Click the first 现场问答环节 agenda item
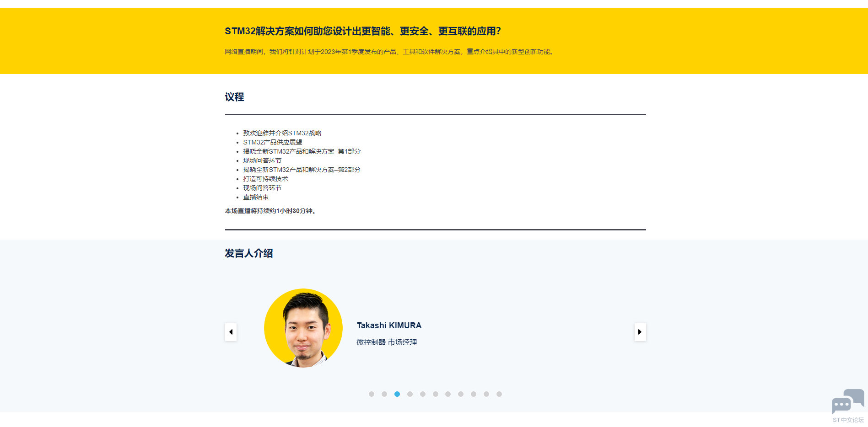The height and width of the screenshot is (427, 868). coord(262,160)
